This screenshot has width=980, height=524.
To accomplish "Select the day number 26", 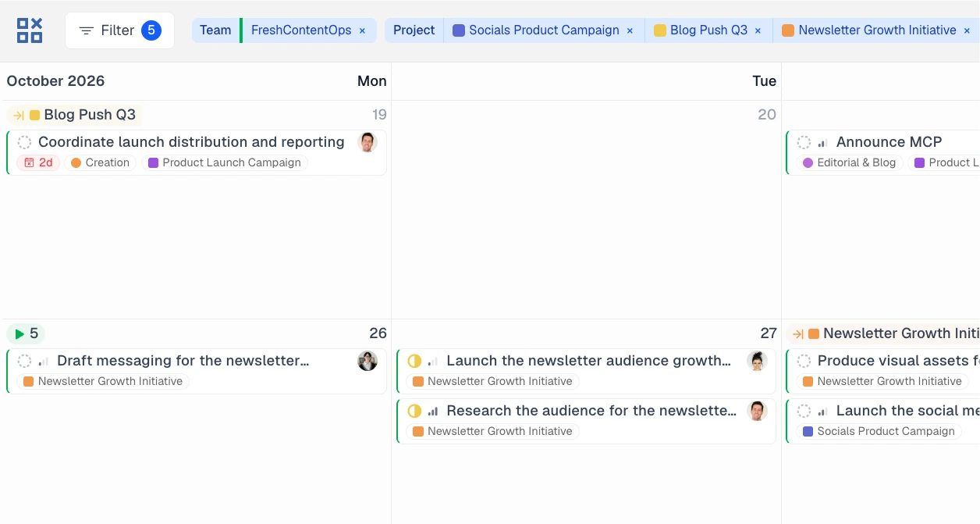I will [x=378, y=333].
